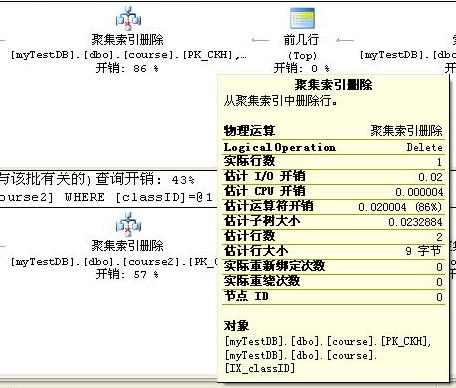Click the tooltip title 聚集索引删除
The width and height of the screenshot is (456, 388).
pos(333,85)
